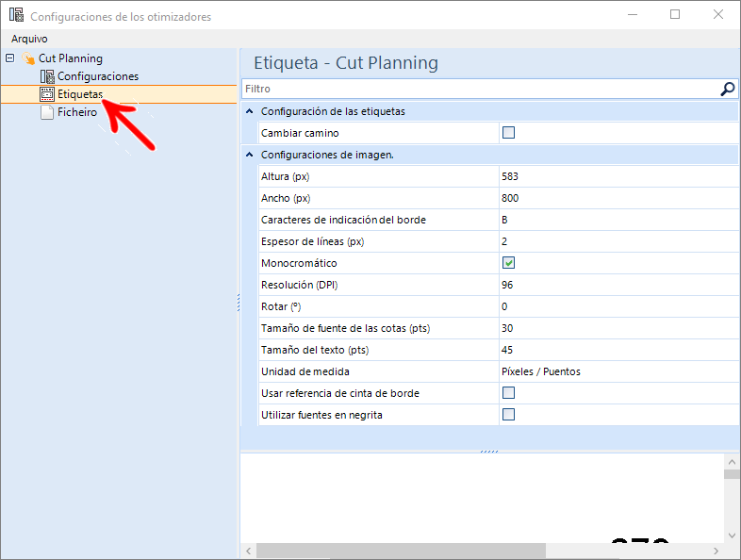
Task: Toggle the Cambiar camino checkbox
Action: (509, 133)
